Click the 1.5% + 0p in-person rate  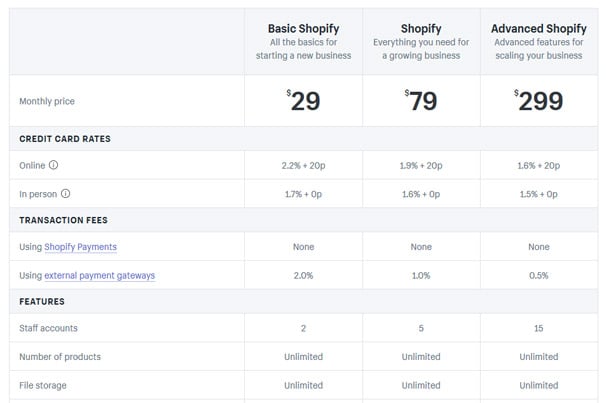click(x=539, y=194)
